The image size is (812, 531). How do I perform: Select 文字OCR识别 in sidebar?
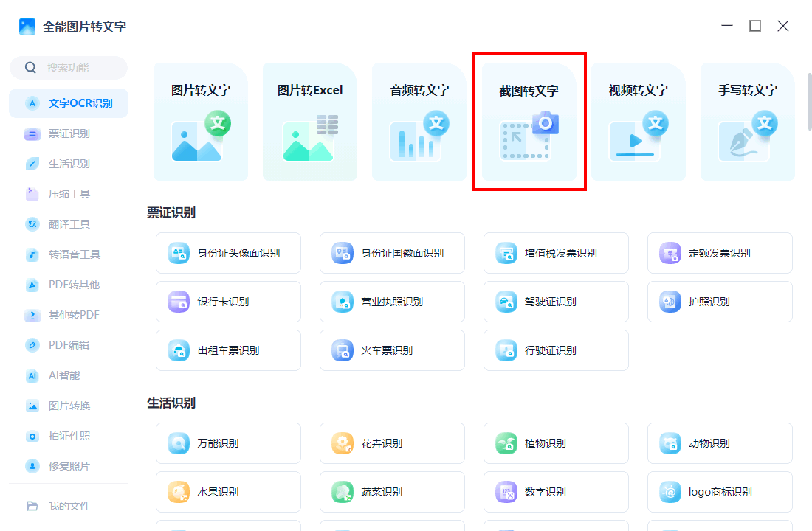click(69, 103)
